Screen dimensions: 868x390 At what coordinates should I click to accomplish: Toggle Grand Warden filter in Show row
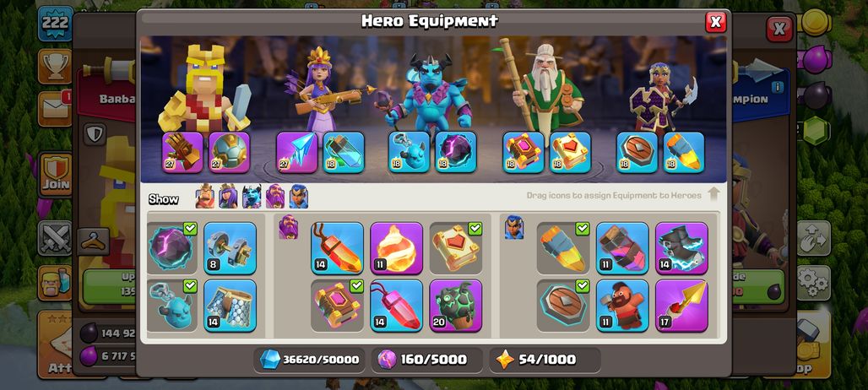275,196
